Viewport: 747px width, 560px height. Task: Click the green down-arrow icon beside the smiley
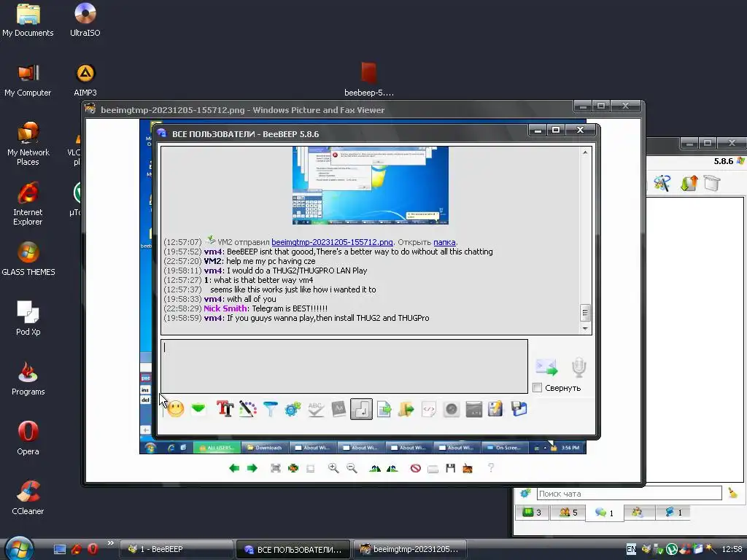coord(198,408)
